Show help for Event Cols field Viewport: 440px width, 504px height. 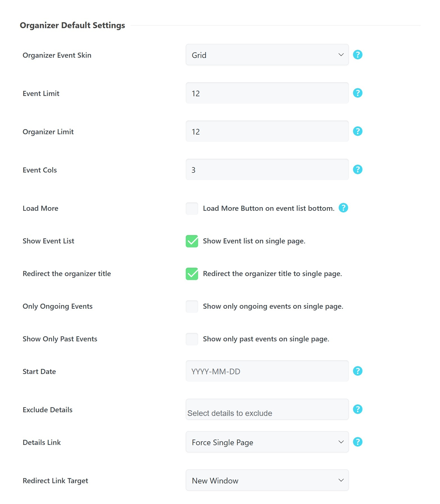point(358,169)
